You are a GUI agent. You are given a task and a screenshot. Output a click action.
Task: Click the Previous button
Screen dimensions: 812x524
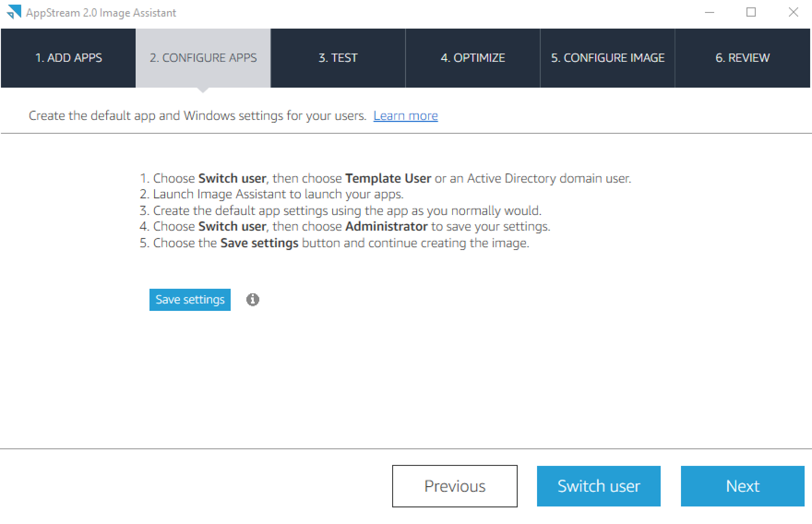[x=454, y=486]
